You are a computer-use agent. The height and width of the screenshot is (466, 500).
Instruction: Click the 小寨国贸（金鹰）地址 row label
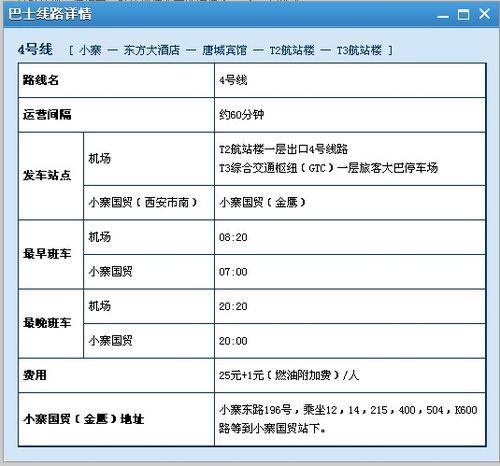coord(83,419)
